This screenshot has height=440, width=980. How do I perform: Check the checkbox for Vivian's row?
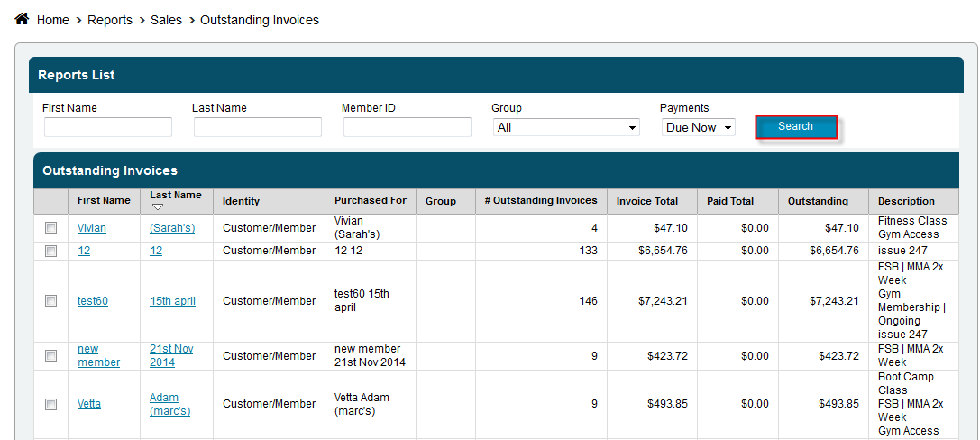(x=51, y=228)
